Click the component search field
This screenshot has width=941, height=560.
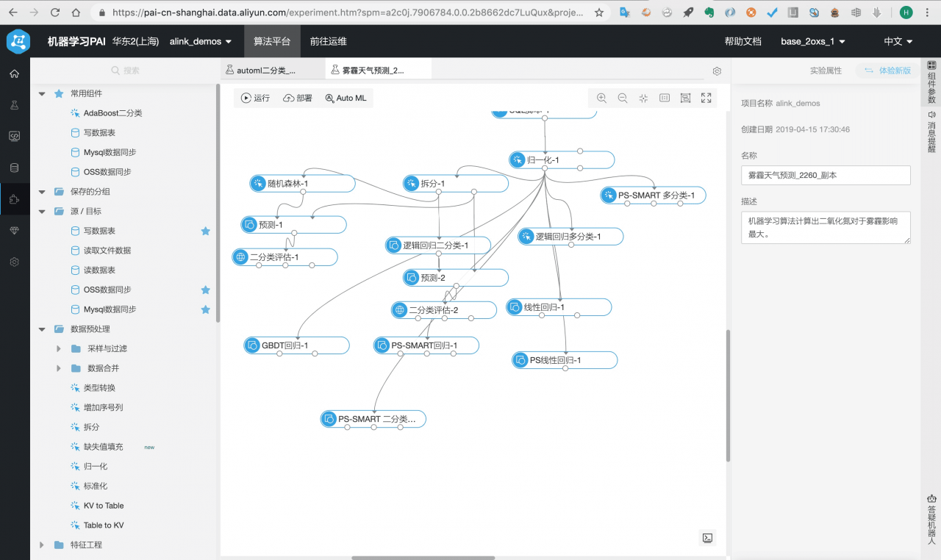pos(125,71)
